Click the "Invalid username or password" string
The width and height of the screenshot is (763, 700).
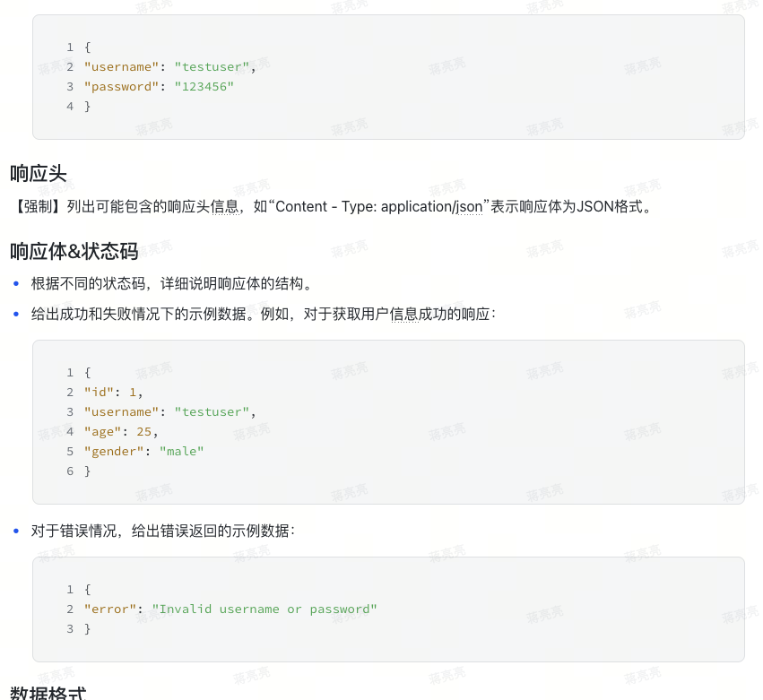click(x=264, y=609)
